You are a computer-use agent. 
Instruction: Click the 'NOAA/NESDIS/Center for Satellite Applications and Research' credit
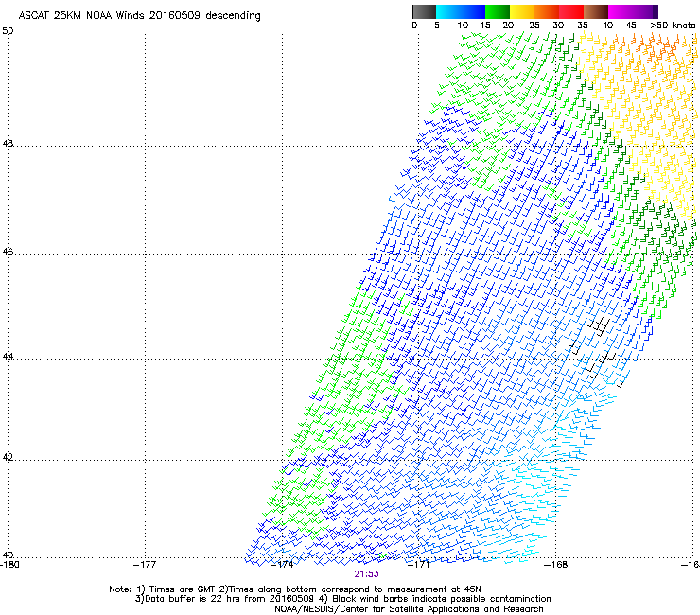tap(409, 609)
